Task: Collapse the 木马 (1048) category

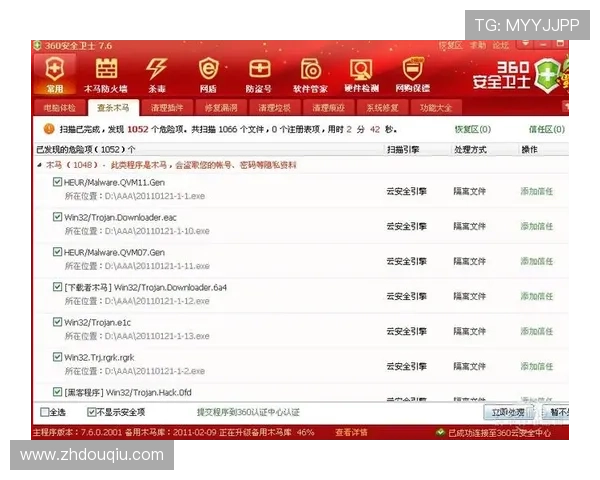Action: pos(39,165)
